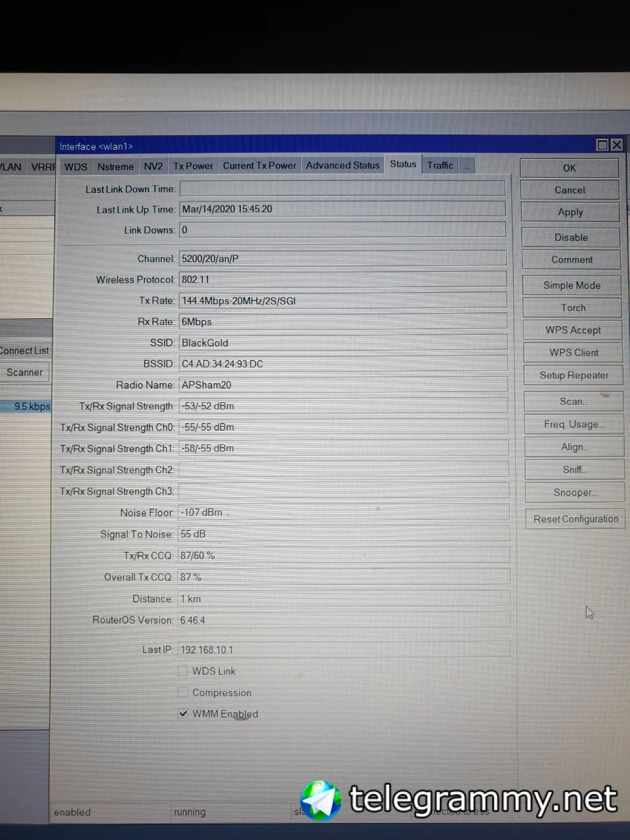Open the Freq. Usage window
The image size is (630, 840).
[574, 425]
